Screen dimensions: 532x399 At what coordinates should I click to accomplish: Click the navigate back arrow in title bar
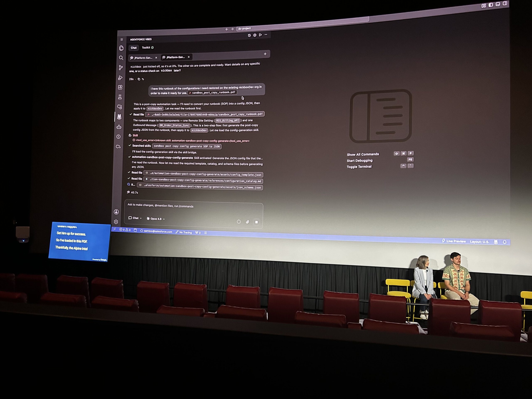tap(227, 29)
